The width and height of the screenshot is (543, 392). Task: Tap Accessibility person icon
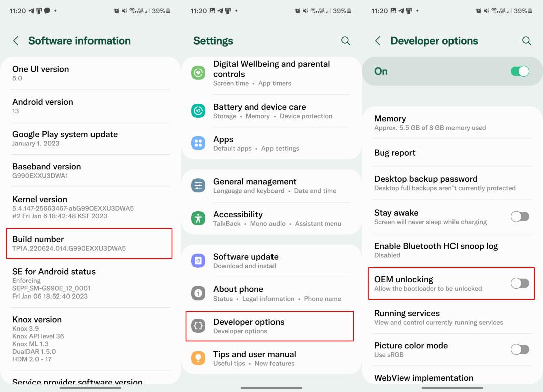tap(198, 218)
